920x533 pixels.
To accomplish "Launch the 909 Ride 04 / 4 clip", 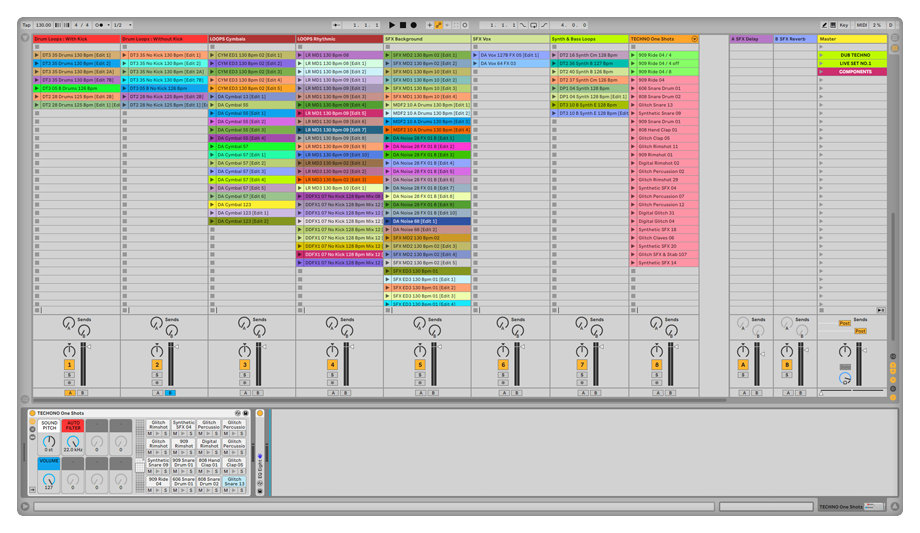I will coord(633,55).
